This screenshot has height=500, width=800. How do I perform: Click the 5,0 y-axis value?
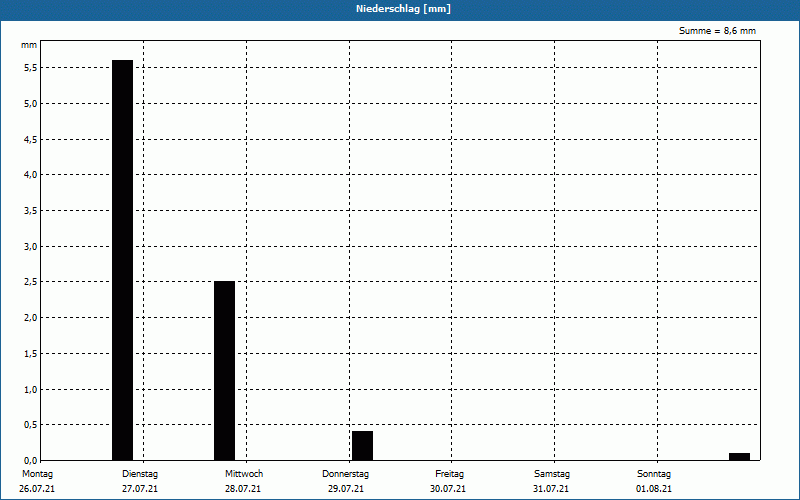pyautogui.click(x=31, y=104)
